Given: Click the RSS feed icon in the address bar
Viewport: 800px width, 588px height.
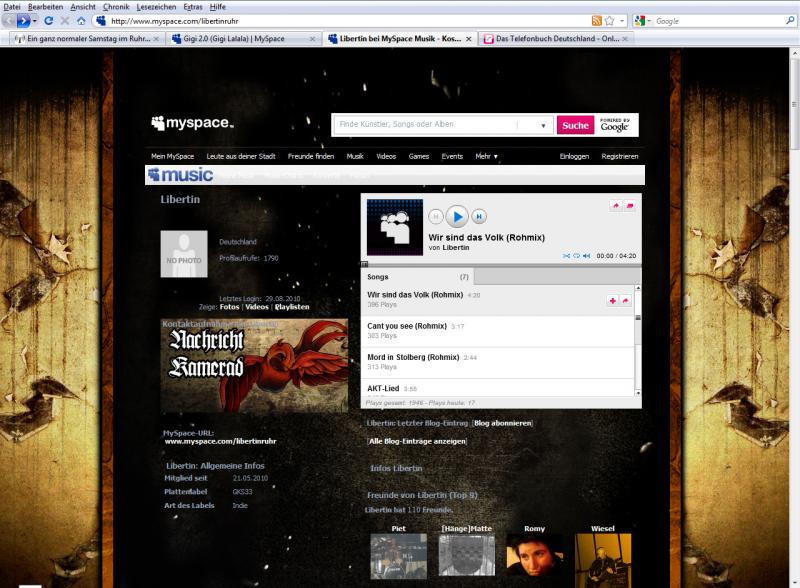Looking at the screenshot, I should [597, 21].
